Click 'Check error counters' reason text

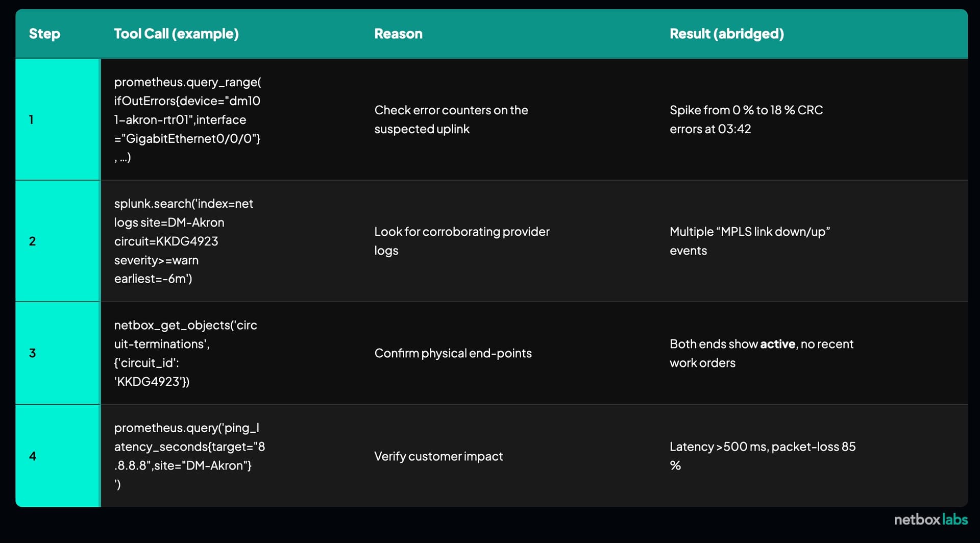coord(451,119)
